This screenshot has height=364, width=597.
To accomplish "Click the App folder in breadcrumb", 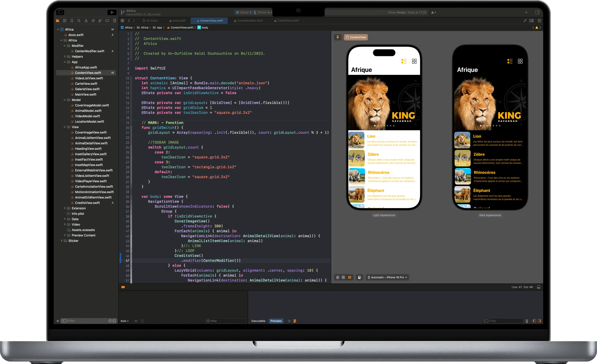I will tap(157, 27).
